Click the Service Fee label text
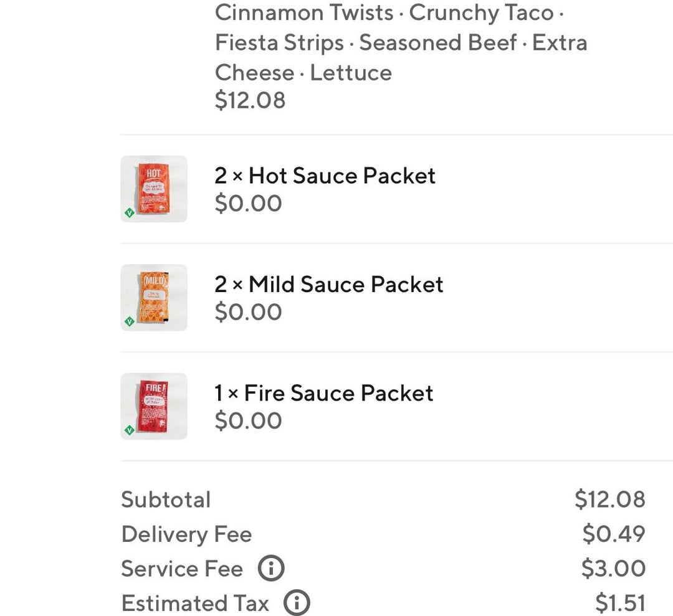673x616 pixels. 181,569
